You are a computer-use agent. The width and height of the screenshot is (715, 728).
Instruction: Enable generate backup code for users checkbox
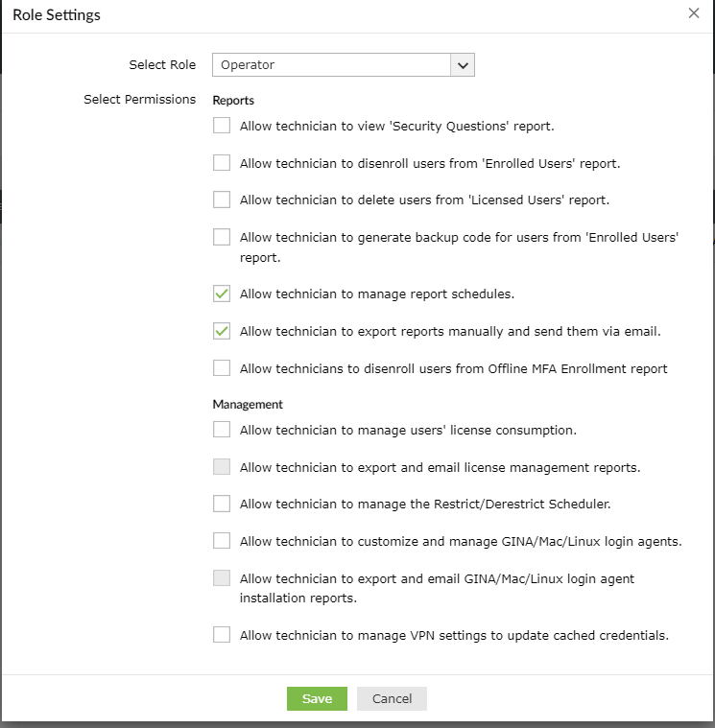tap(222, 237)
